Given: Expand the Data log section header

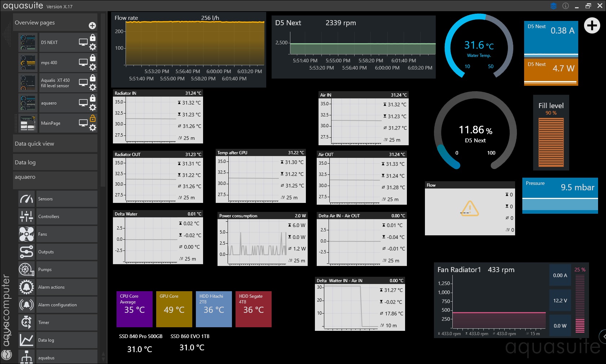Looking at the screenshot, I should coord(55,162).
